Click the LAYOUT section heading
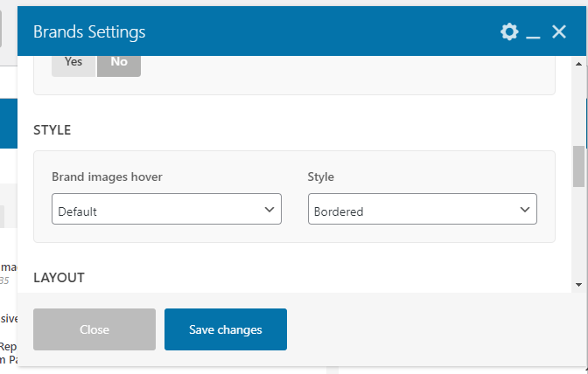Screen dimensions: 588x374 [59, 278]
